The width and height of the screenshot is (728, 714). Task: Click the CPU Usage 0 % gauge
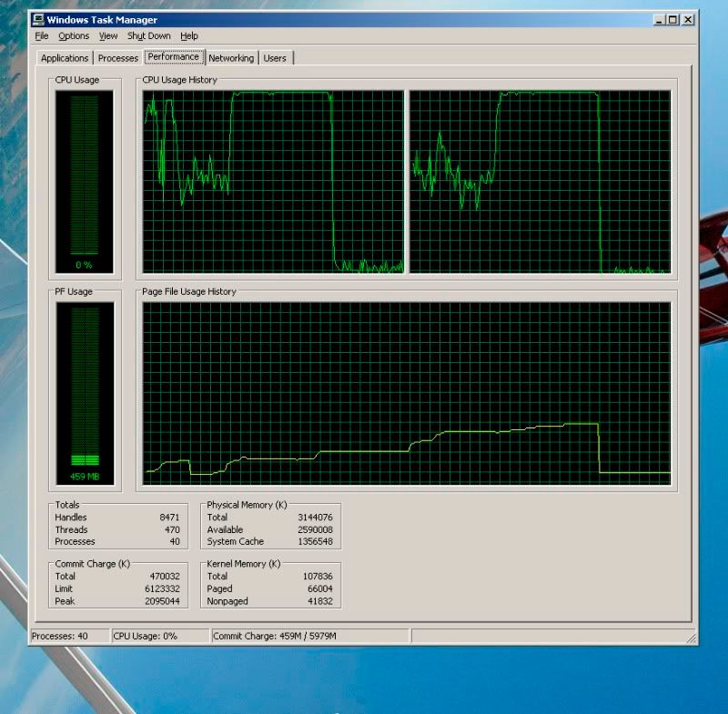tap(84, 182)
